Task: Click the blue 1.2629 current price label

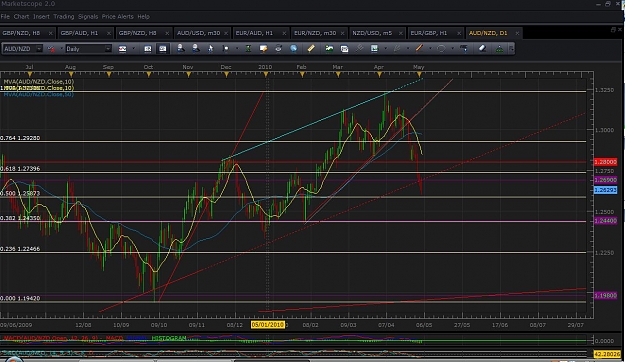Action: 605,190
